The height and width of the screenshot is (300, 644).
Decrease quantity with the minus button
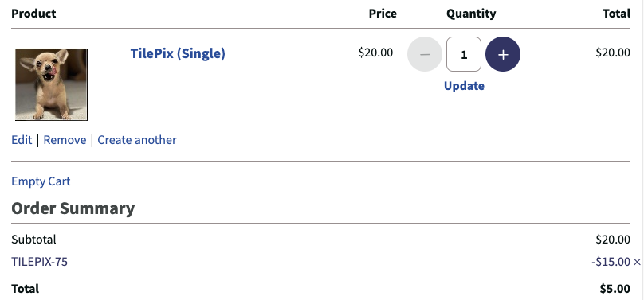(x=425, y=54)
